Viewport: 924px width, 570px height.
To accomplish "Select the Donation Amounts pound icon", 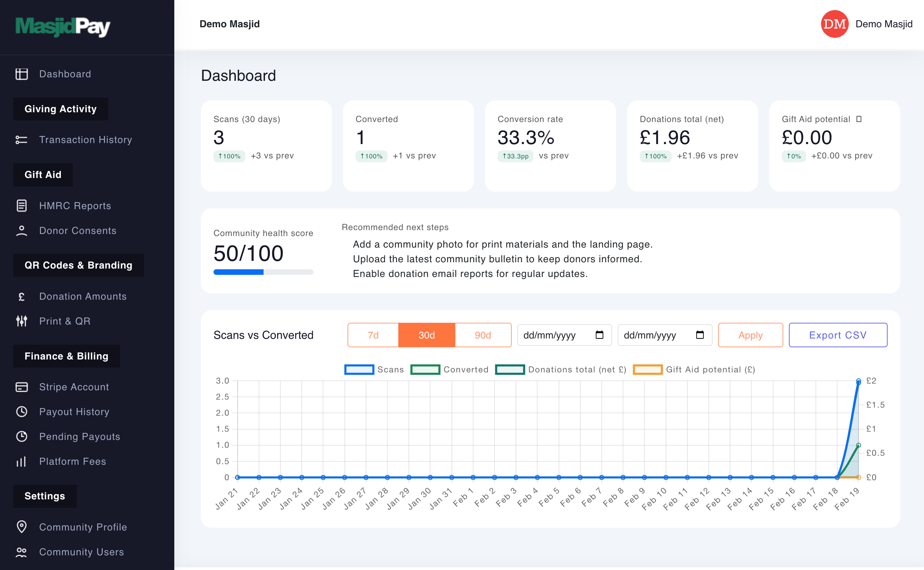I will pyautogui.click(x=21, y=296).
